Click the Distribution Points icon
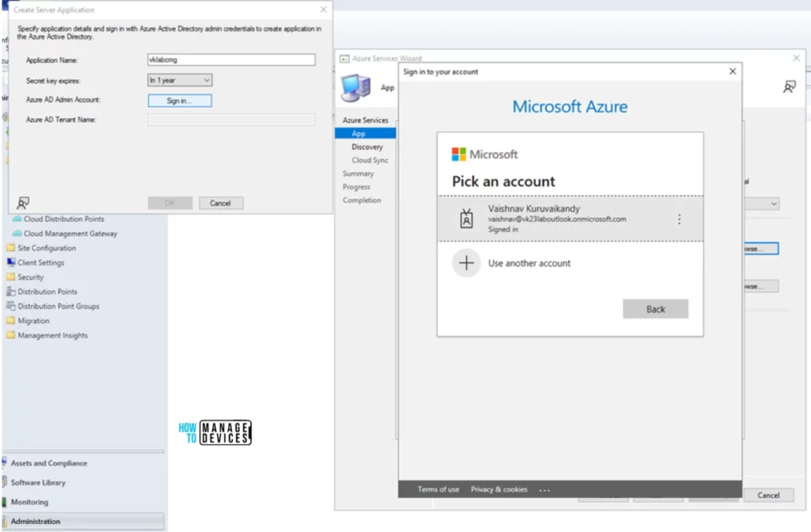The image size is (811, 532). point(10,291)
